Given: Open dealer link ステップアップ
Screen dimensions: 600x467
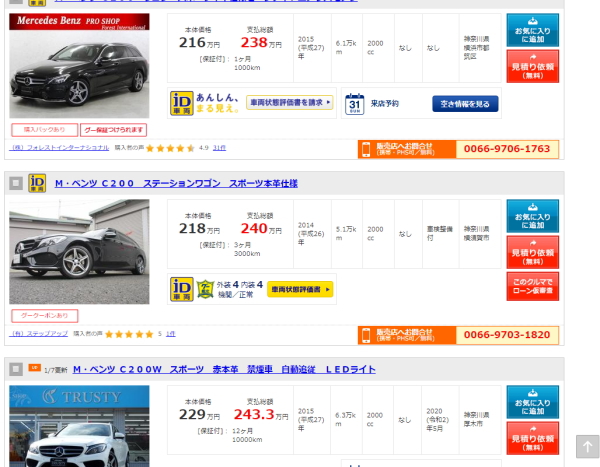Looking at the screenshot, I should point(39,334).
